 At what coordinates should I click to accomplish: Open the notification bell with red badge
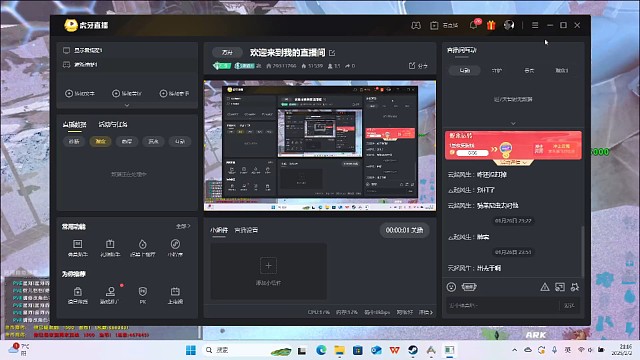(474, 25)
